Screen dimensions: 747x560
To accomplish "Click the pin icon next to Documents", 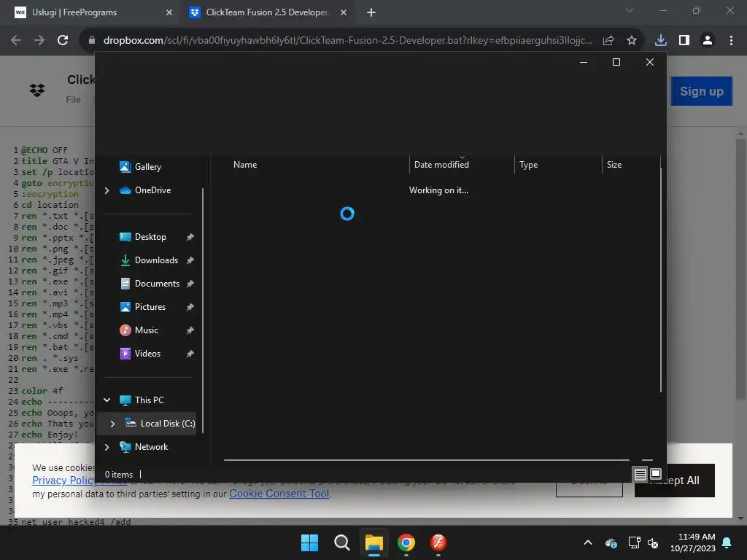I will coord(190,284).
